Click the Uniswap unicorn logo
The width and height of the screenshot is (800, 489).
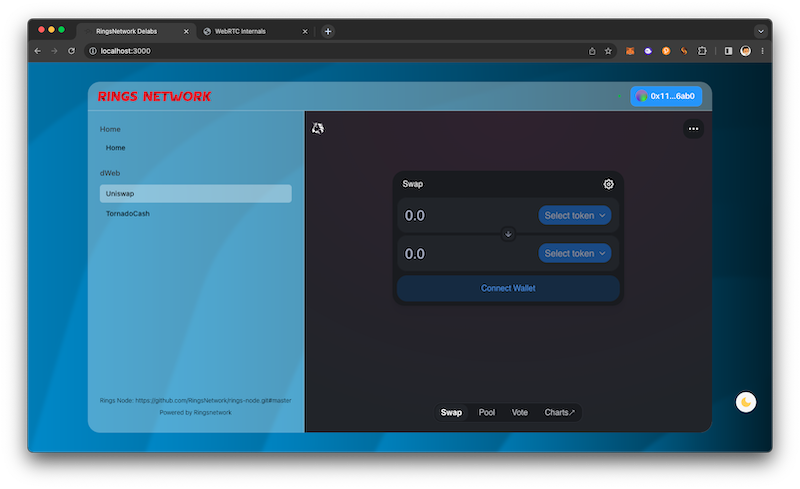[318, 128]
